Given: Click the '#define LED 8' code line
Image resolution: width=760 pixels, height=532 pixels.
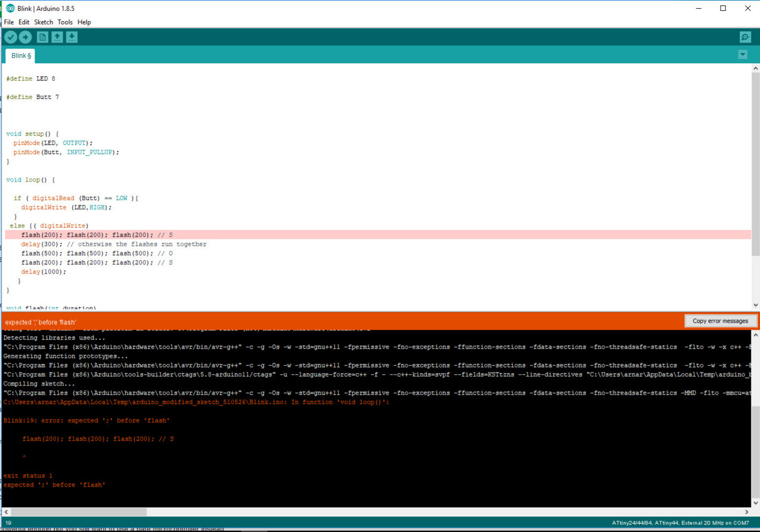Looking at the screenshot, I should pos(31,78).
